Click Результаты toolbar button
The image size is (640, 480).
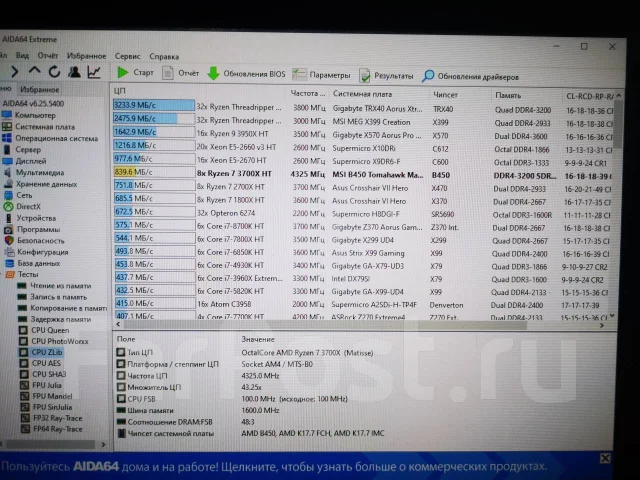(386, 76)
